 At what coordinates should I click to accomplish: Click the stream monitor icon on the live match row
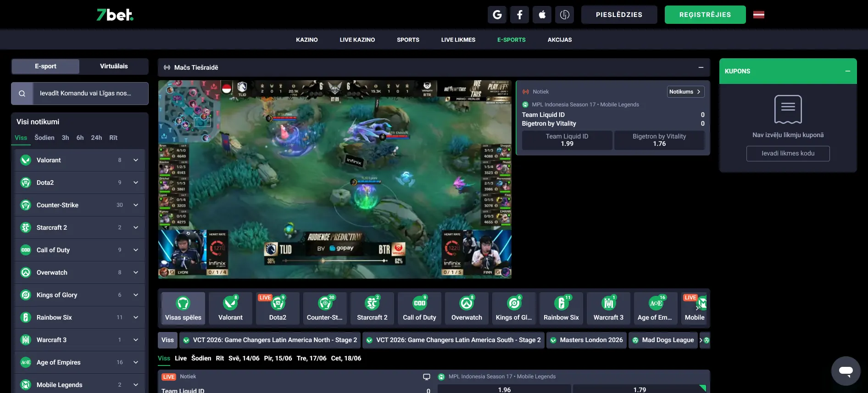click(427, 377)
